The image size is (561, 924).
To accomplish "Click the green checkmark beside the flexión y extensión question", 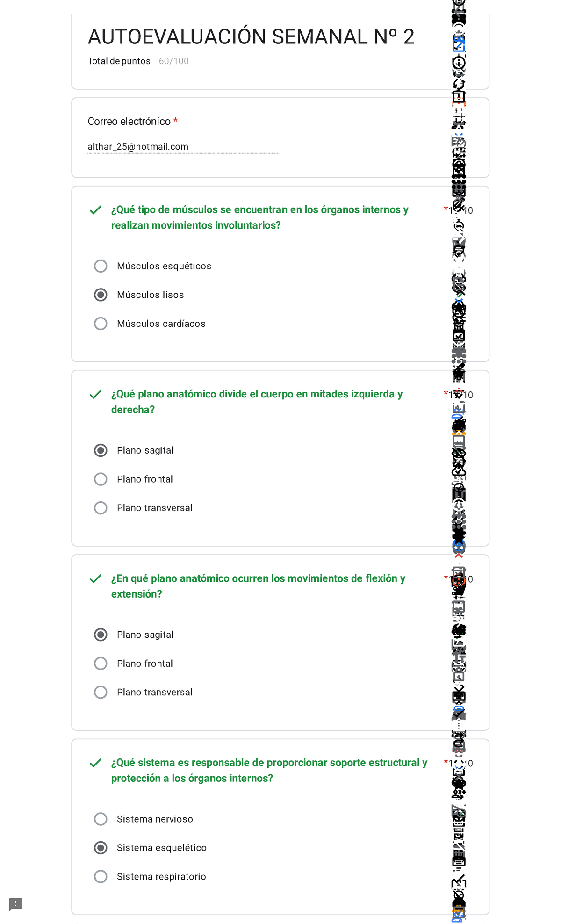I will tap(95, 578).
